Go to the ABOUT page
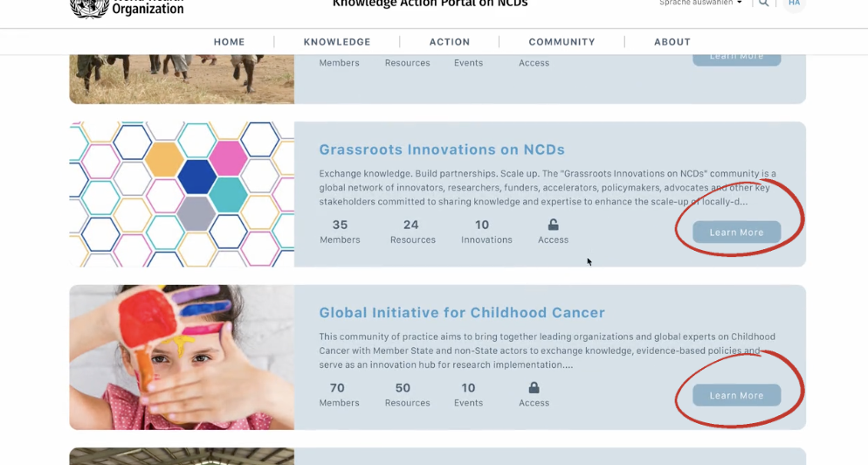Viewport: 868px width, 465px height. tap(672, 42)
